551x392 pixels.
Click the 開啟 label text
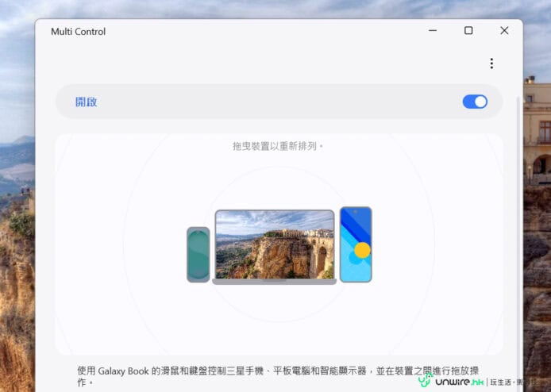pos(87,102)
